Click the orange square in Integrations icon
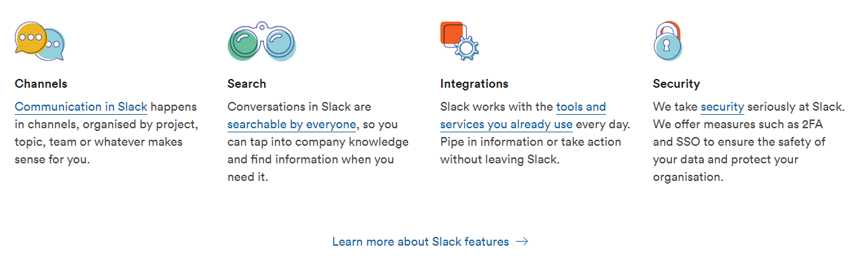The width and height of the screenshot is (868, 270). (451, 33)
